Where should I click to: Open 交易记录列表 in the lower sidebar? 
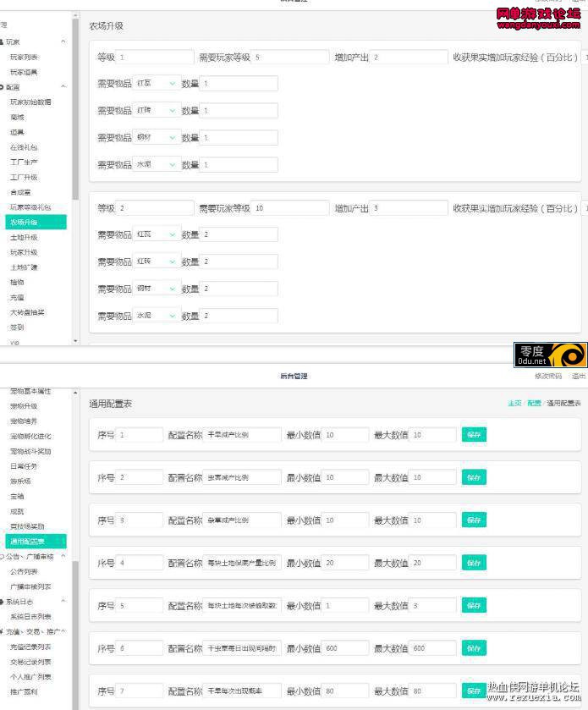tap(30, 662)
